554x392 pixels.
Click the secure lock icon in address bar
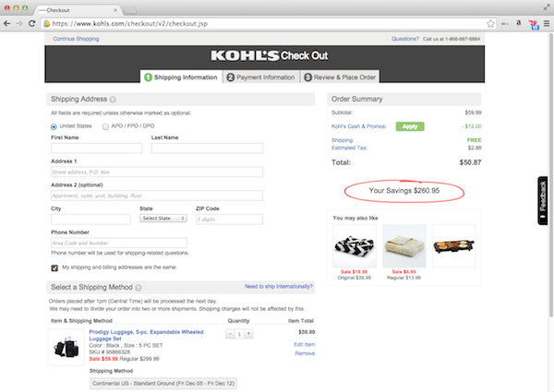pyautogui.click(x=47, y=24)
